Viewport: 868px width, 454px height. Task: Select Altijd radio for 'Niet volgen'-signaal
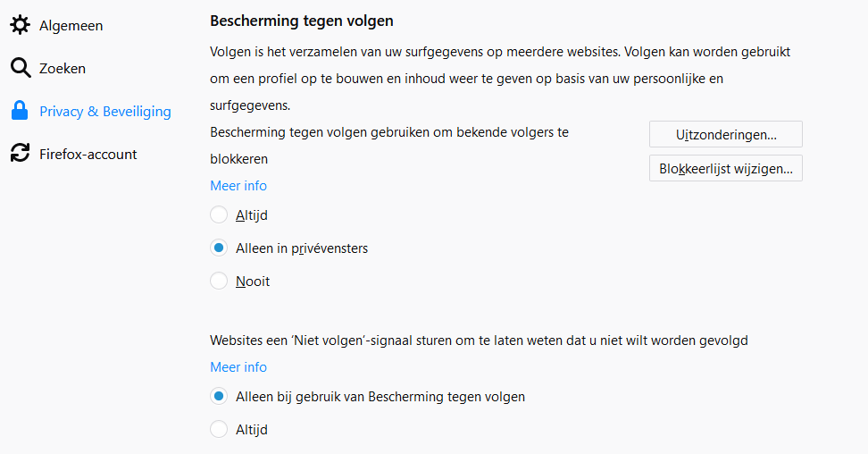219,429
